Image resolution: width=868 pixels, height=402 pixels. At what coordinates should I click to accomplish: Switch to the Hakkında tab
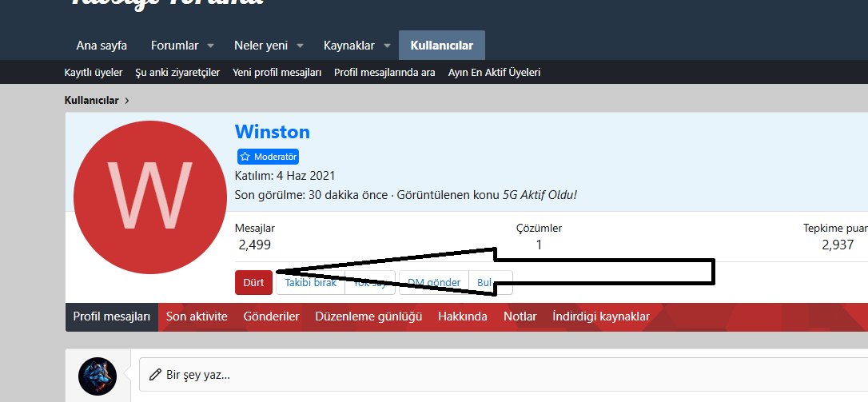462,316
